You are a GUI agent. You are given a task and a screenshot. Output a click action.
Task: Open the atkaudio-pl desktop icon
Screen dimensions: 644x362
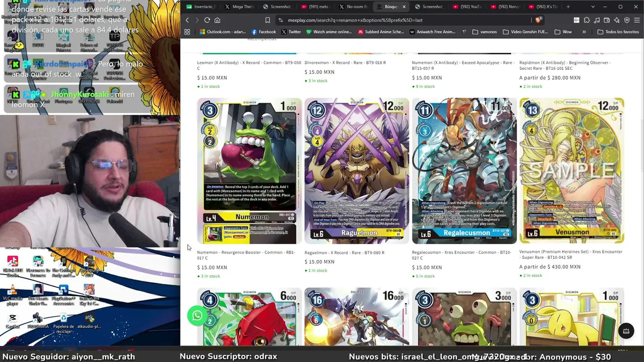tap(89, 321)
